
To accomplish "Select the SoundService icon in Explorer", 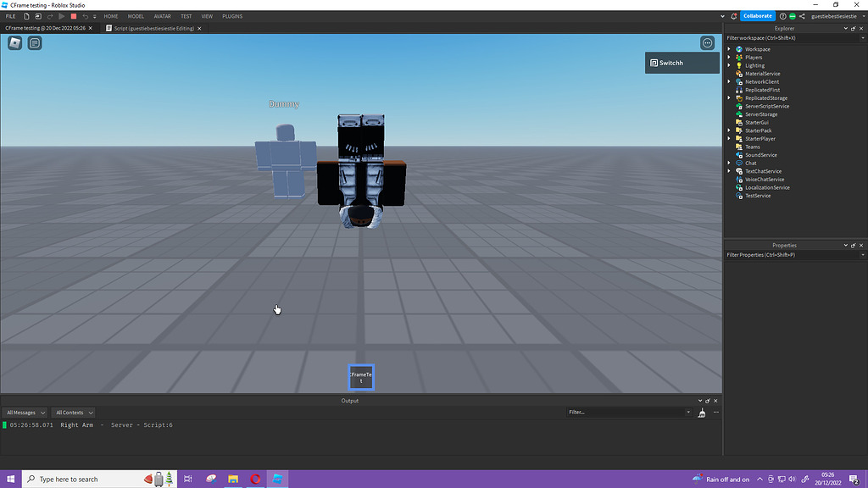I will pyautogui.click(x=738, y=154).
